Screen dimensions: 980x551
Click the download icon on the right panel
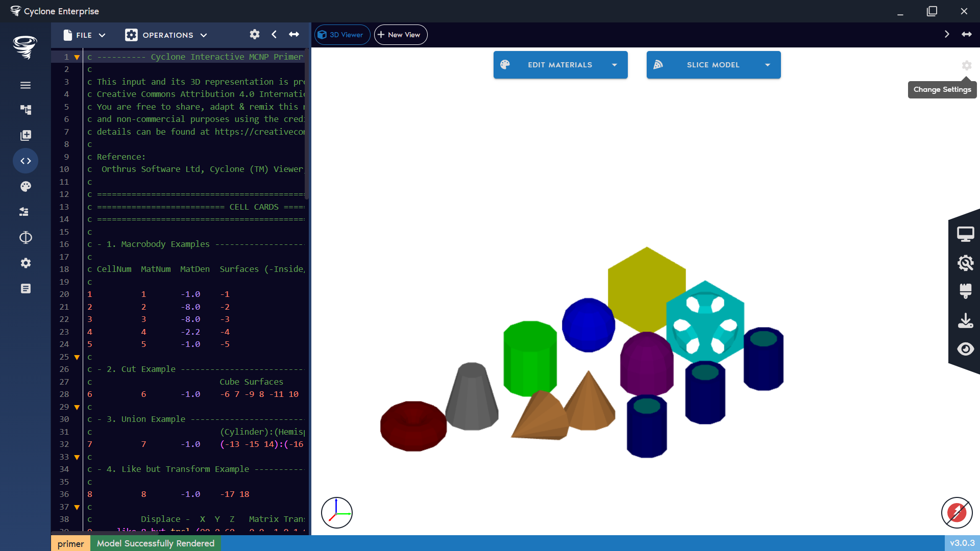(966, 320)
